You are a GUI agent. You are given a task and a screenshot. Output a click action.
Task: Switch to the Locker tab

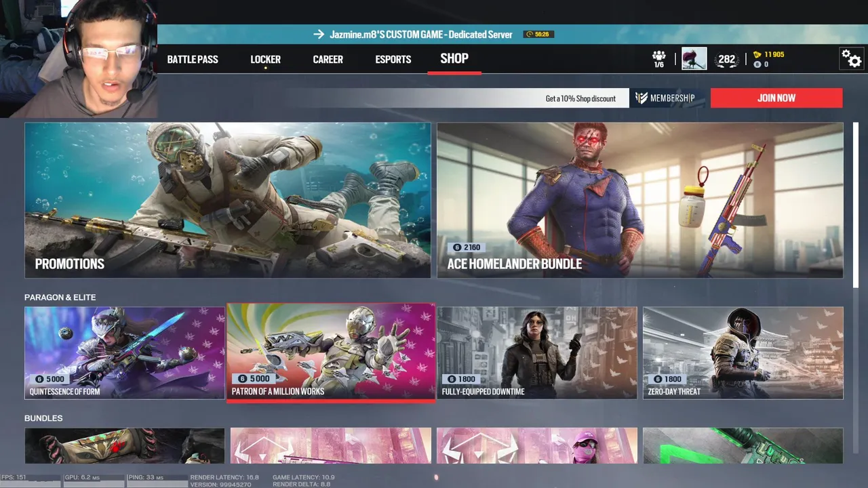pyautogui.click(x=265, y=60)
